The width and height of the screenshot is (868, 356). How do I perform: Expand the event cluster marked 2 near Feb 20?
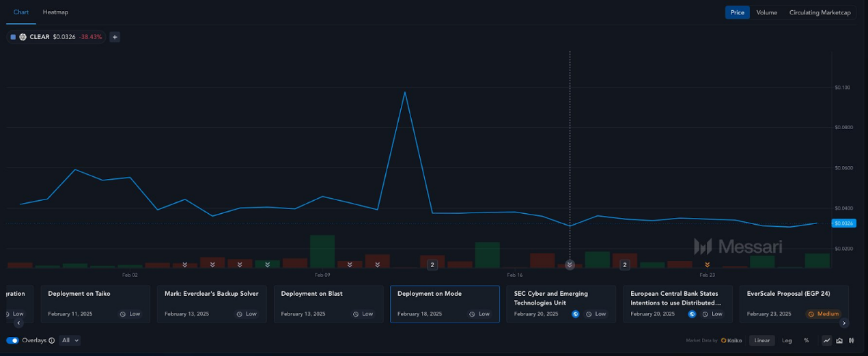pos(624,265)
